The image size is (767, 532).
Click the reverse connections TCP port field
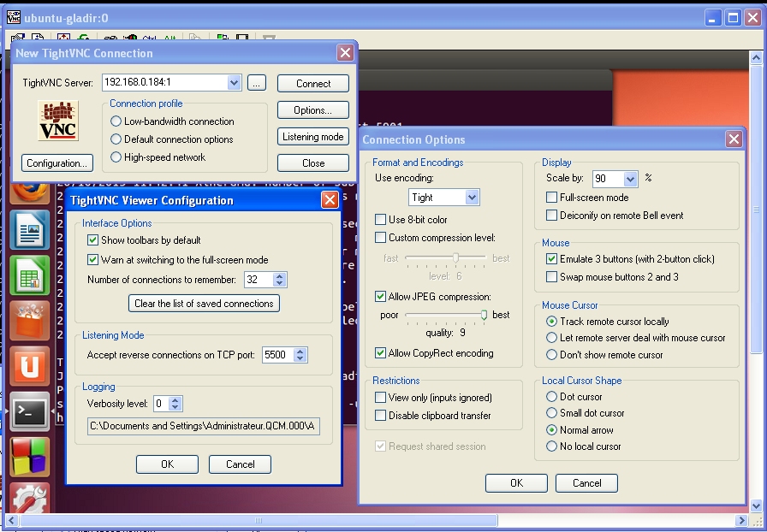pos(277,355)
